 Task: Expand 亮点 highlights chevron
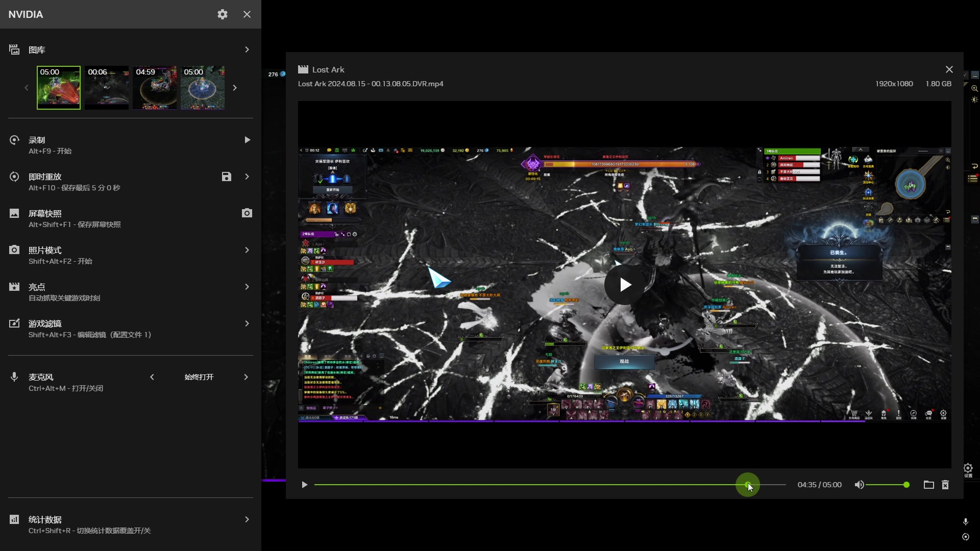[247, 287]
